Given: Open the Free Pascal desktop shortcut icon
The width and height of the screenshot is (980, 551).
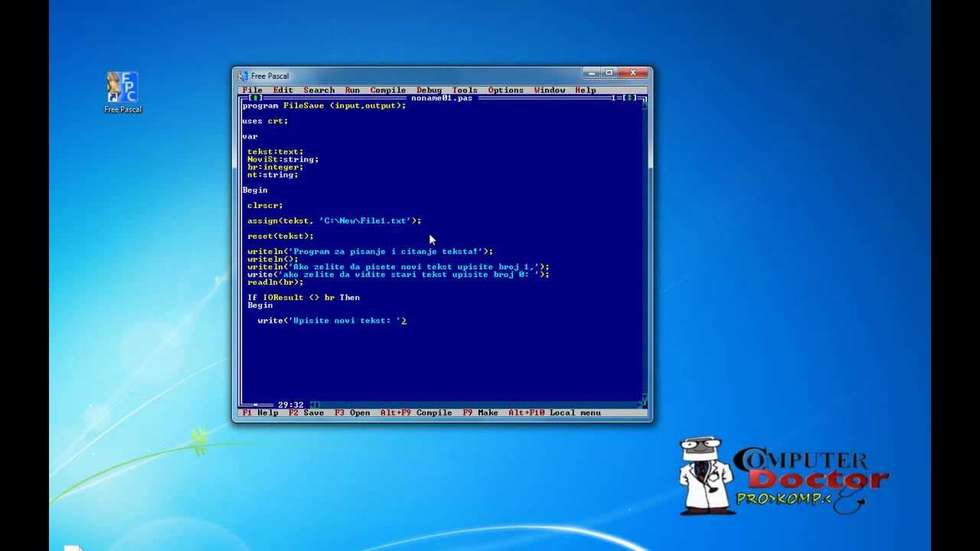Looking at the screenshot, I should tap(122, 92).
